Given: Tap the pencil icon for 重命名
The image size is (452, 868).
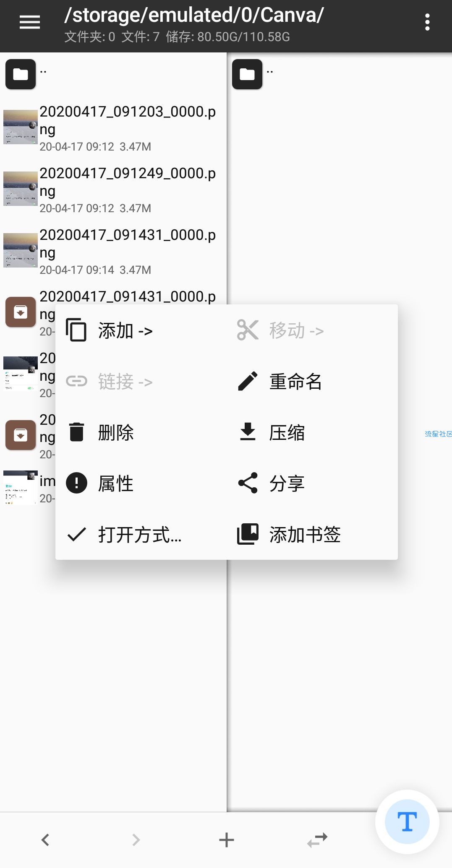Looking at the screenshot, I should click(248, 381).
